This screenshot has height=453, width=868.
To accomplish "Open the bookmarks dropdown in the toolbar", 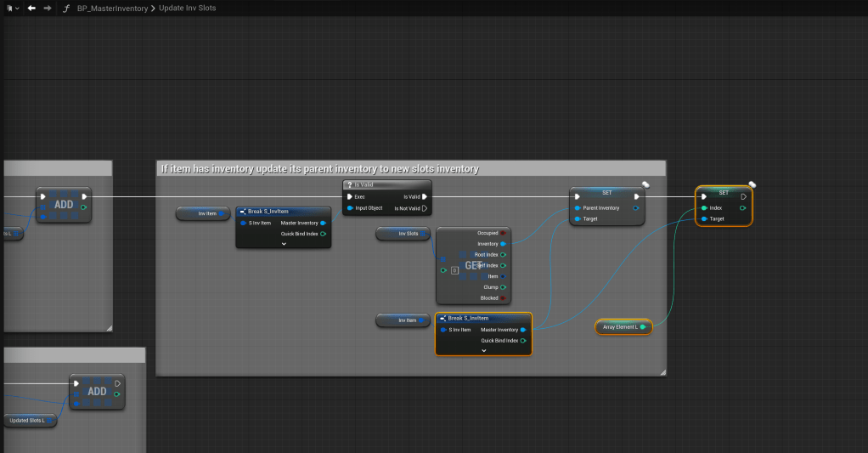I will tap(12, 8).
